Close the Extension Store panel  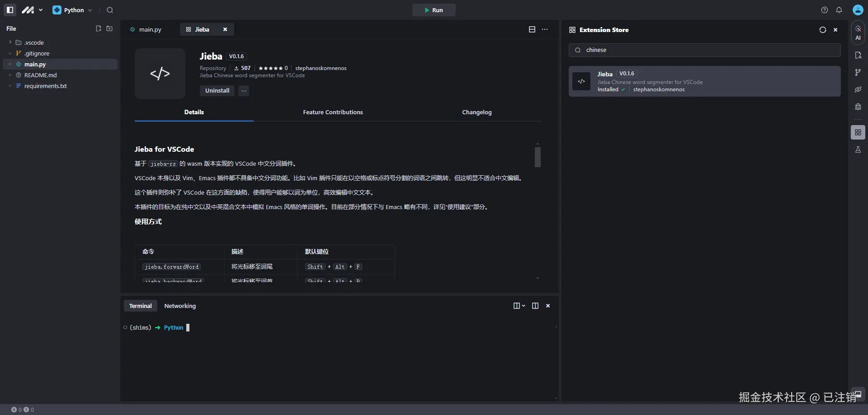835,30
